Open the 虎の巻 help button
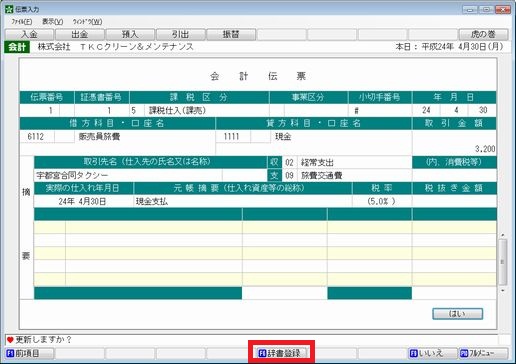516x364 pixels. [x=483, y=34]
